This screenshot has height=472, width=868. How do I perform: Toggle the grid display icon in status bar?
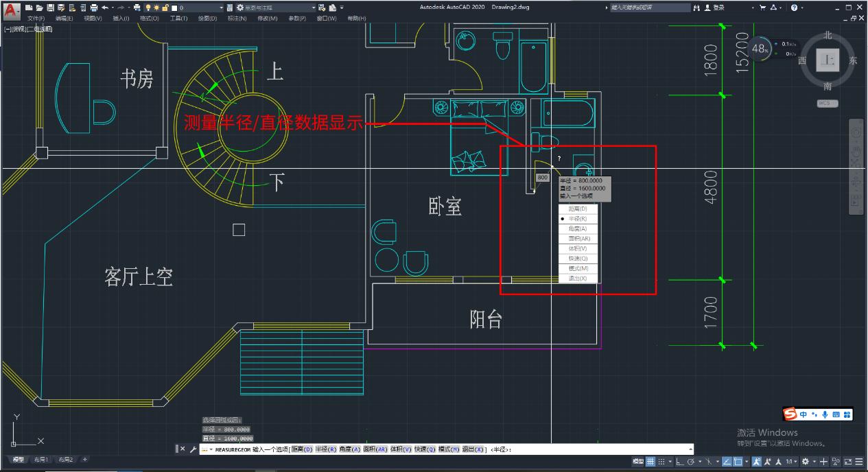(x=651, y=461)
